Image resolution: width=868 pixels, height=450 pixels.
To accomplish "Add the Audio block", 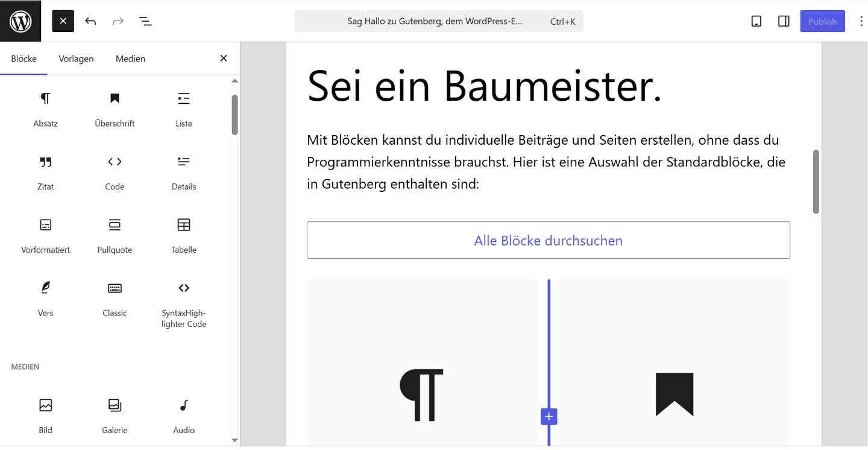I will point(184,416).
